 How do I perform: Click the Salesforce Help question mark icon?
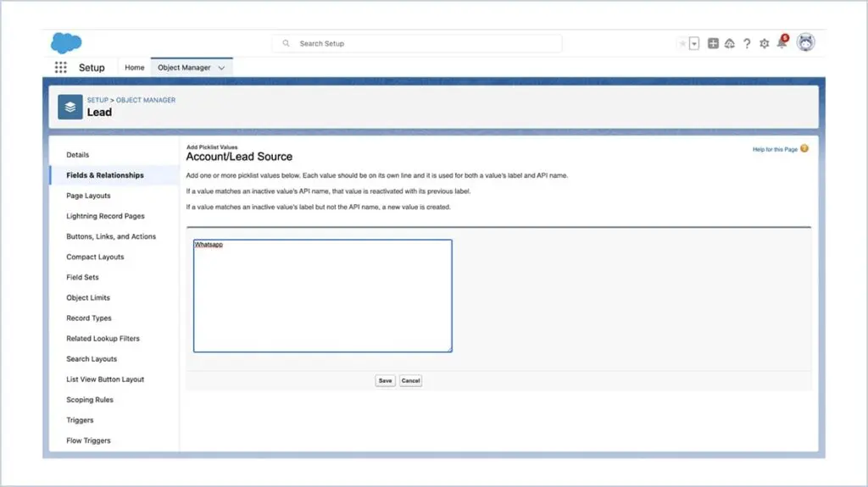point(747,43)
